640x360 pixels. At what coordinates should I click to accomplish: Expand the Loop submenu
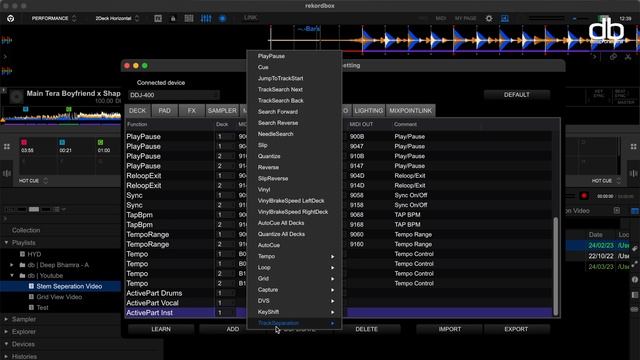(x=294, y=268)
